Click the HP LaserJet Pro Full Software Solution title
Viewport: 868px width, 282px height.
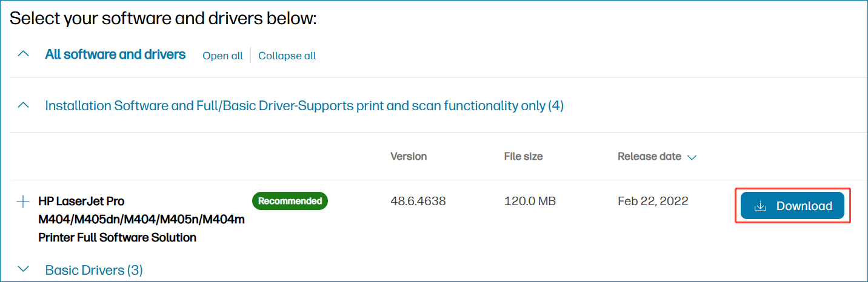pyautogui.click(x=141, y=219)
